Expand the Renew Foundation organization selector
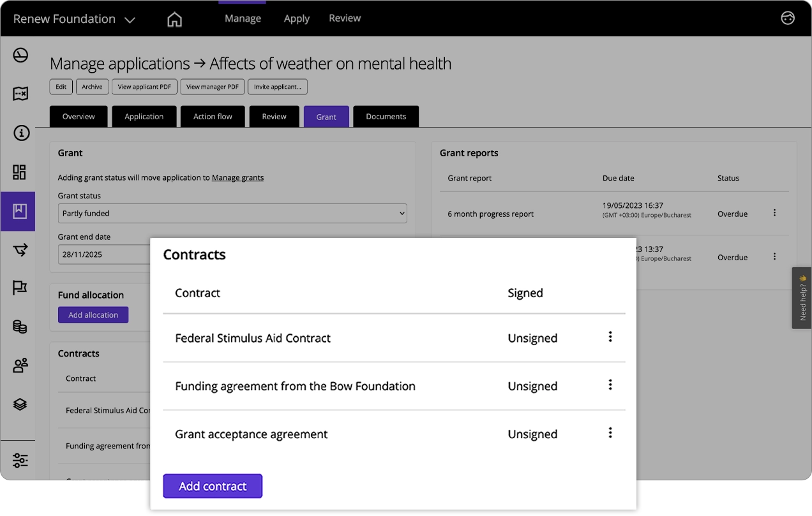Viewport: 812px width, 516px height. 73,18
